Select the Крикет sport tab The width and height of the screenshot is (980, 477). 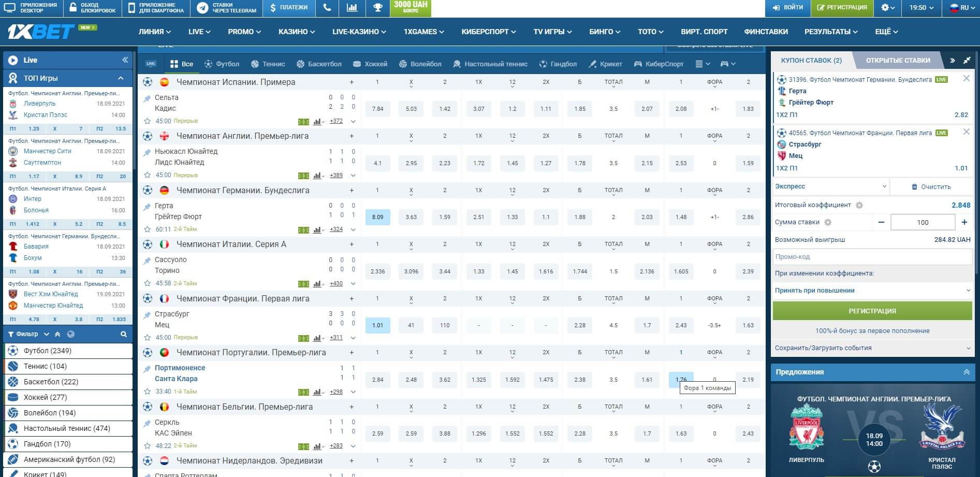(605, 64)
